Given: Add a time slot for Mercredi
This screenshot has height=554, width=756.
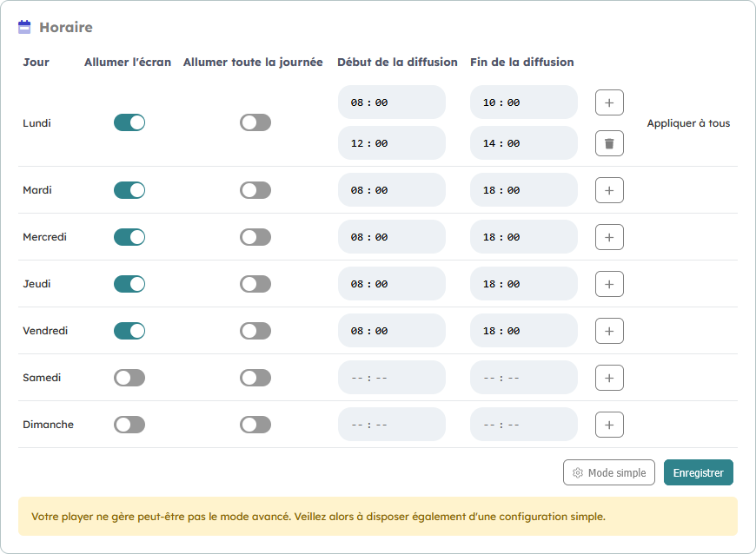Looking at the screenshot, I should [609, 237].
